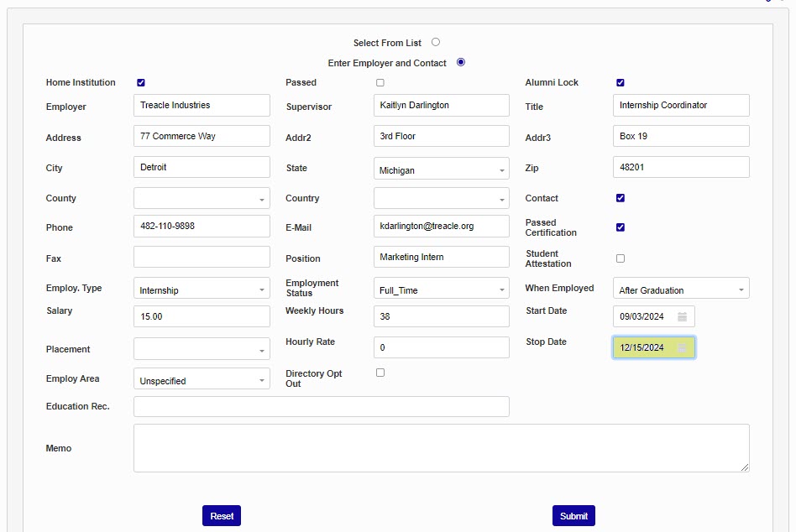Enable the Student Attestation checkbox

pyautogui.click(x=621, y=258)
